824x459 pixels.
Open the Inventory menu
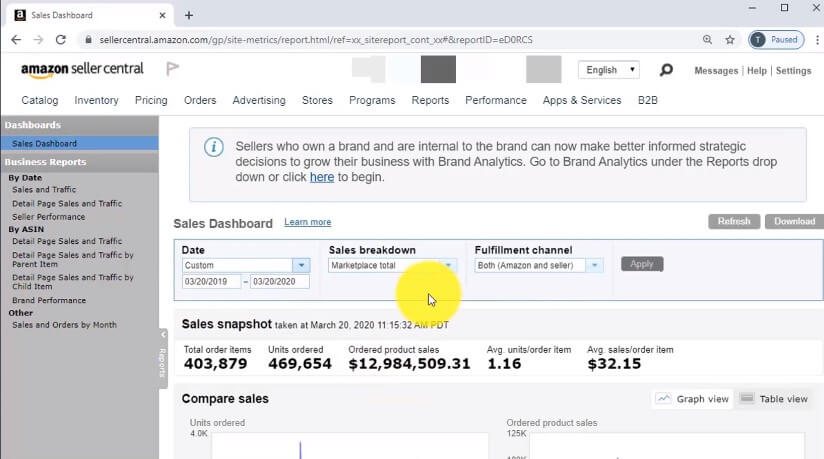[96, 100]
